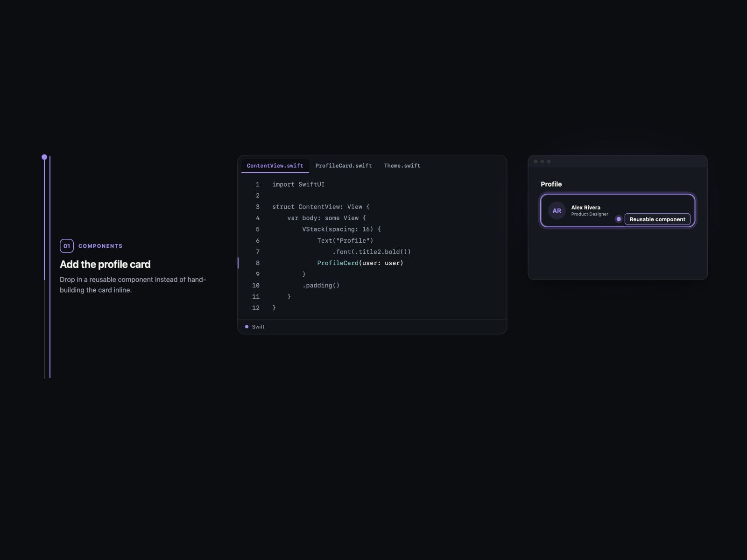Click the ProfileCard(user: user) line

click(360, 263)
